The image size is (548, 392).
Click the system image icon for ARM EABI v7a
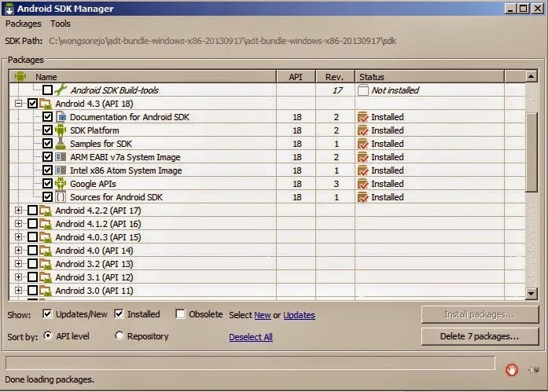pos(61,157)
